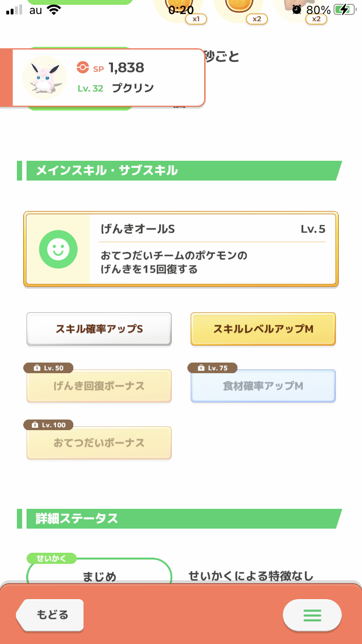Tap the Lv. 75 lock badge
The width and height of the screenshot is (362, 644).
click(x=212, y=368)
